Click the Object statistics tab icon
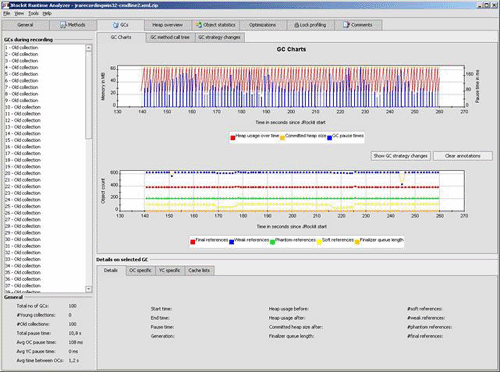The image size is (500, 372). pyautogui.click(x=199, y=25)
